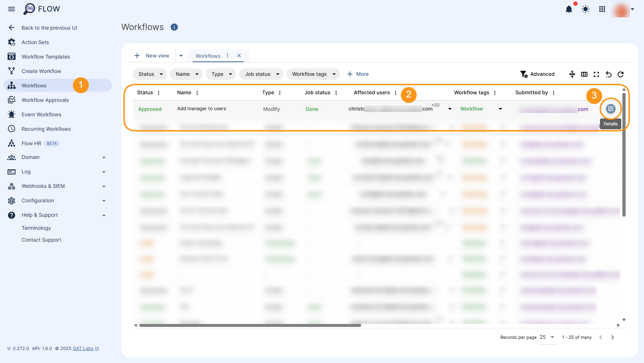Screen dimensions: 644x363
Task: Open column visibility settings icon
Action: pyautogui.click(x=584, y=74)
